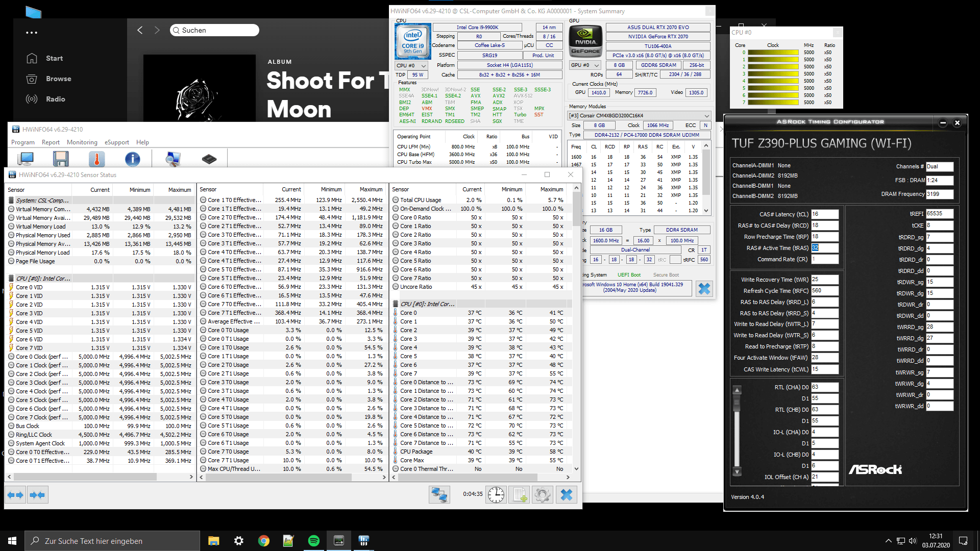This screenshot has height=551, width=980.
Task: Expand memory module Corsair CM4X8GD3200C16K4 dropdown
Action: [639, 116]
